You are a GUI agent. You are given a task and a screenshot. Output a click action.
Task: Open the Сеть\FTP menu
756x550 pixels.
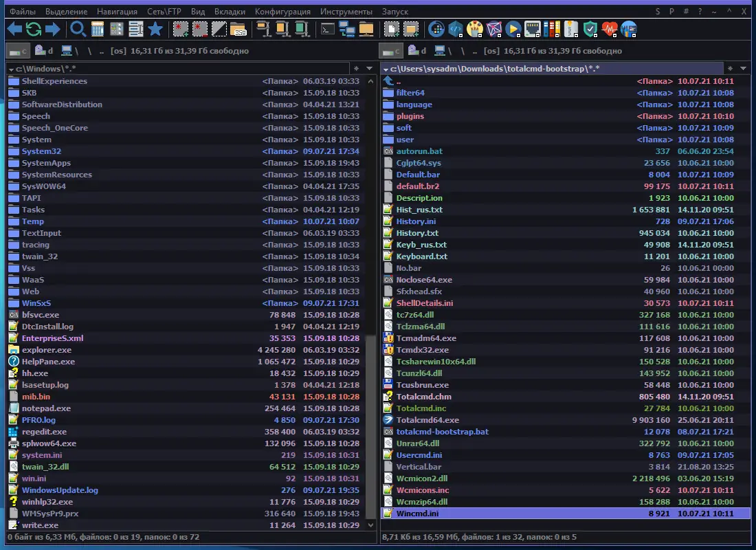164,12
